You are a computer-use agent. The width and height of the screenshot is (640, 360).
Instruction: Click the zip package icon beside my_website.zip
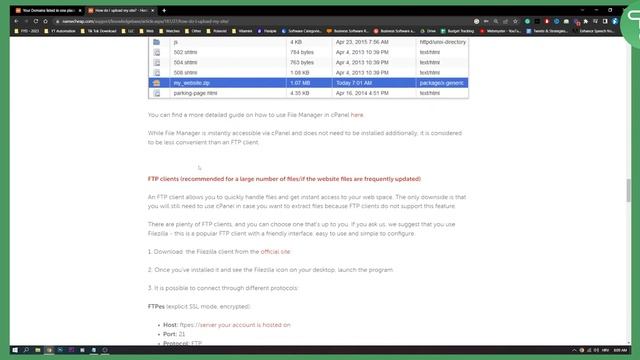157,83
